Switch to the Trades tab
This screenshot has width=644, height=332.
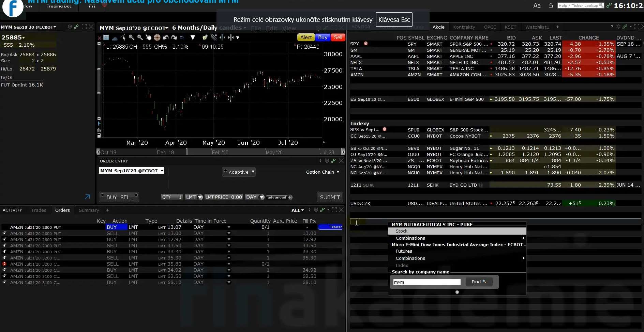(x=39, y=210)
